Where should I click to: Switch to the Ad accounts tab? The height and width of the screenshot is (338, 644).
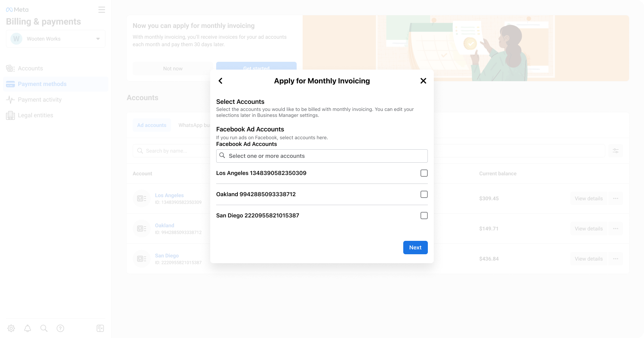click(152, 125)
